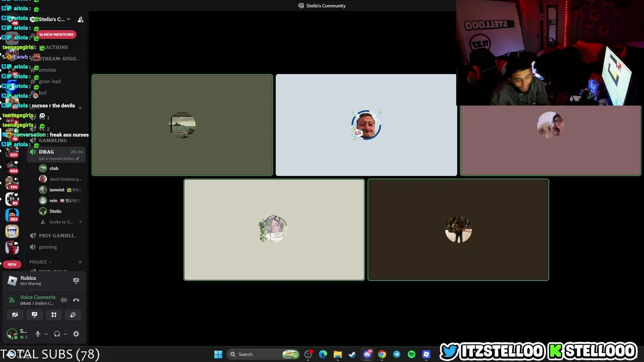Toggle the camera on button
The height and width of the screenshot is (362, 644).
click(x=15, y=315)
